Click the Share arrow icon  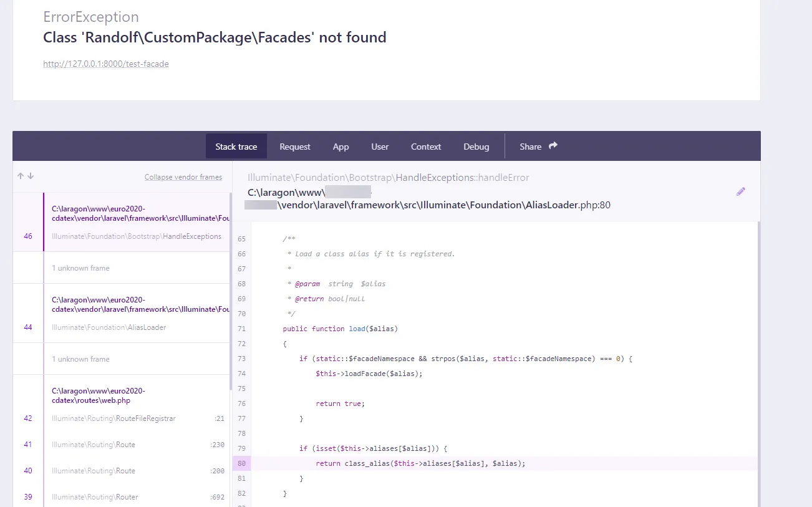point(553,146)
